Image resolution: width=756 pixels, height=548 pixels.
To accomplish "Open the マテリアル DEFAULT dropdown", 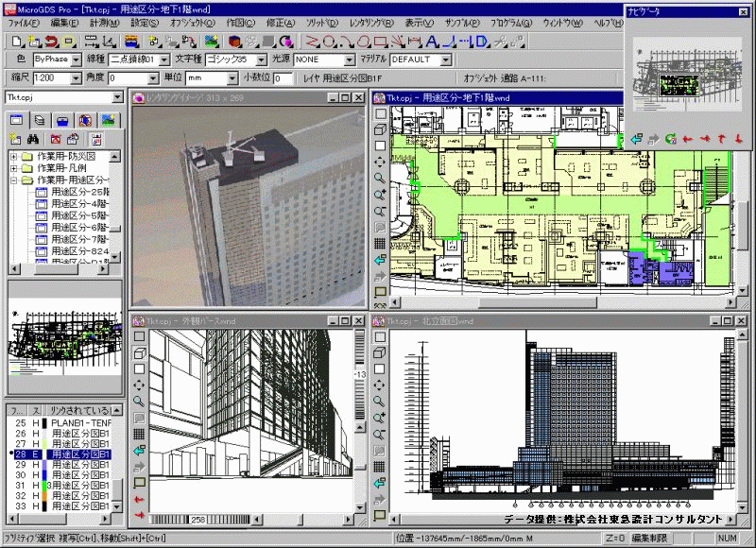I will tap(447, 60).
